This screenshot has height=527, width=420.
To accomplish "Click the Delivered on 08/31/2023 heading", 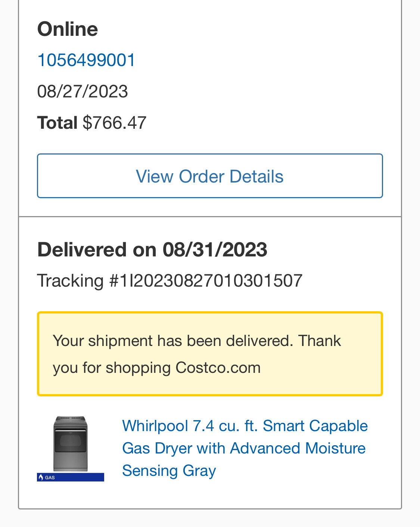I will tap(152, 249).
